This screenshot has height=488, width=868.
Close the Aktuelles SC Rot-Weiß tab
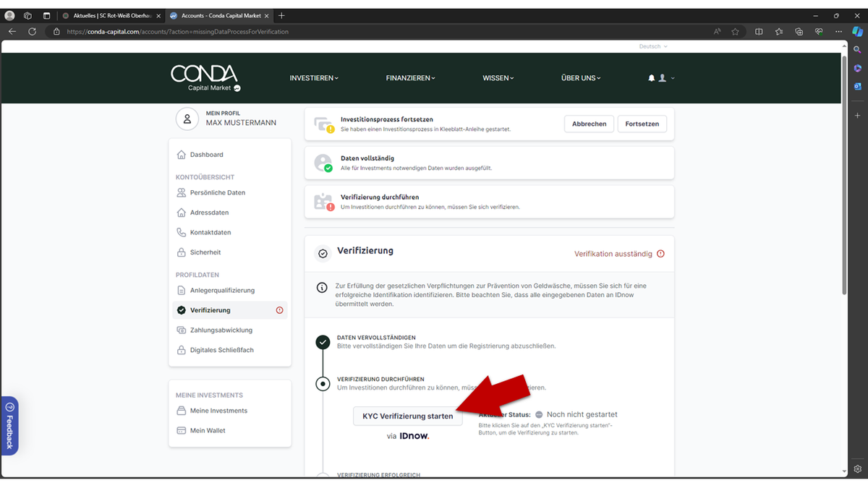(158, 15)
